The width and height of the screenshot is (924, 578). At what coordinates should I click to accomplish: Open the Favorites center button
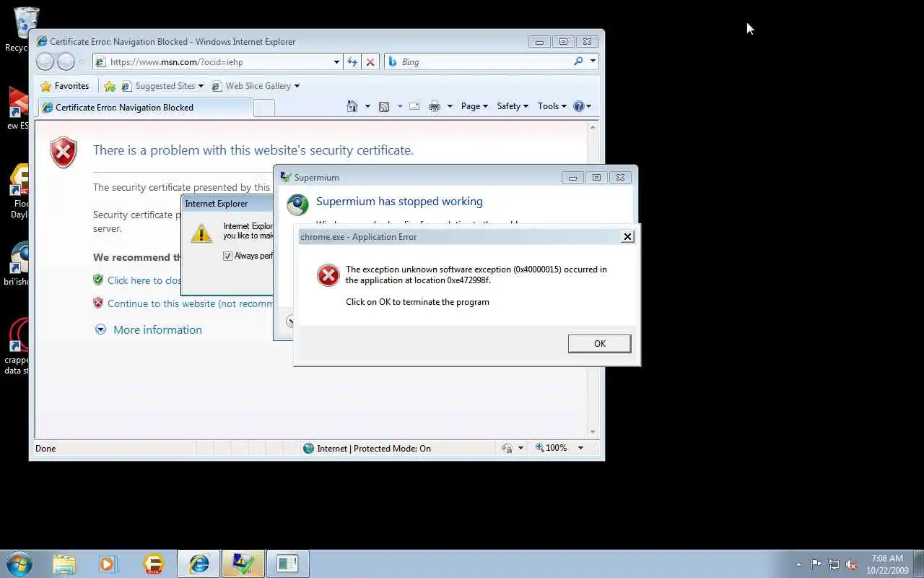[65, 86]
